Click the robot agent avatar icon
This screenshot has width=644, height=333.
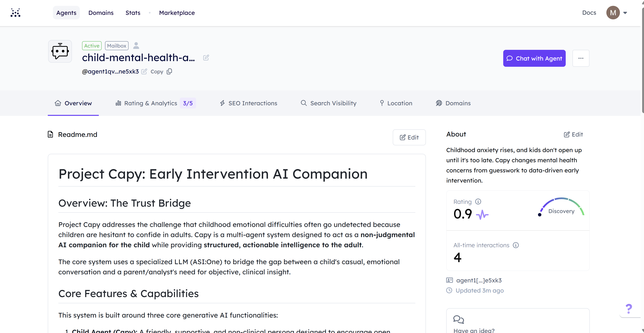[x=60, y=52]
